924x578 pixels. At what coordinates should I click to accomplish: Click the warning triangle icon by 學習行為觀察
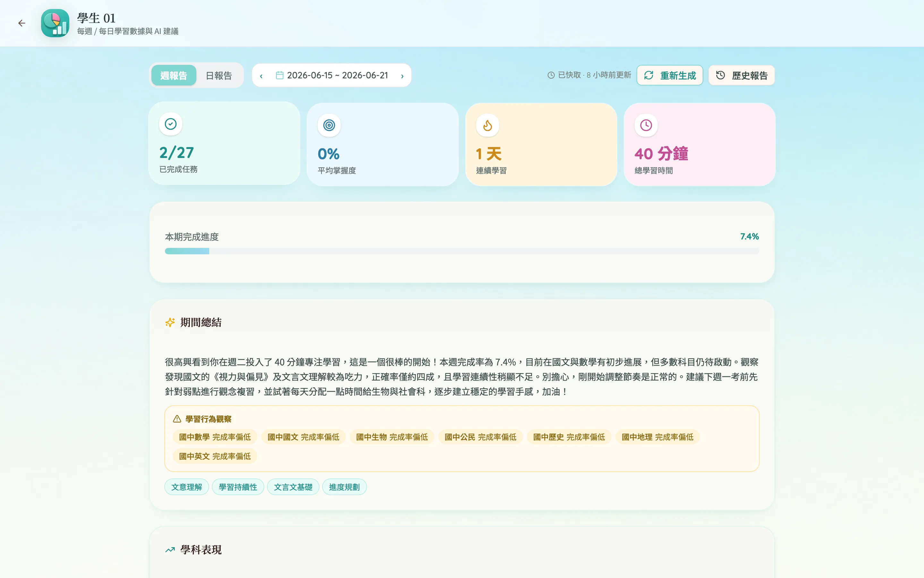click(177, 419)
